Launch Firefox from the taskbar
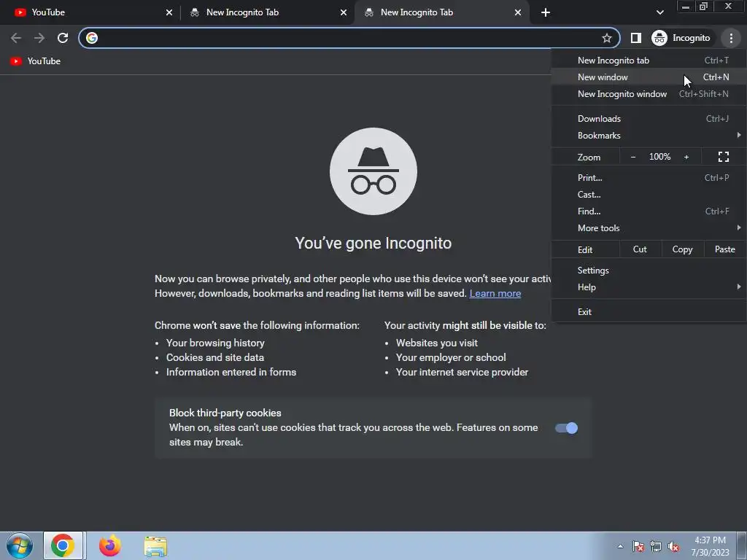Image resolution: width=747 pixels, height=560 pixels. [x=110, y=545]
